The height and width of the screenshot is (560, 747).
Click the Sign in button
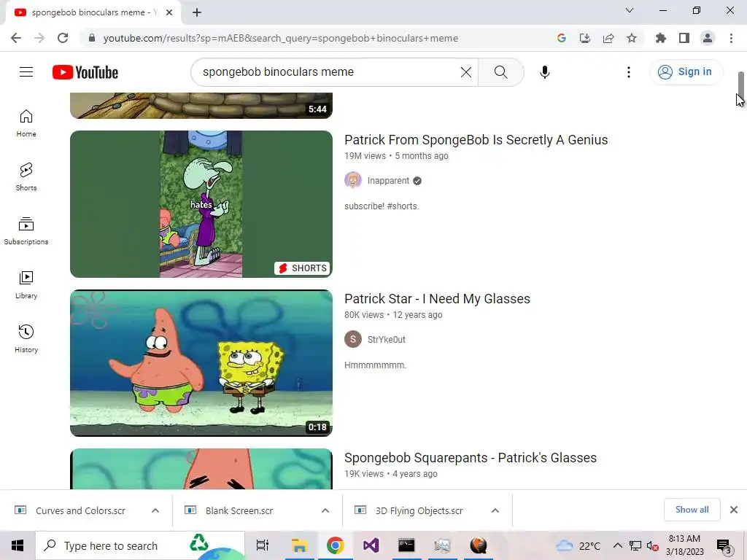point(686,72)
